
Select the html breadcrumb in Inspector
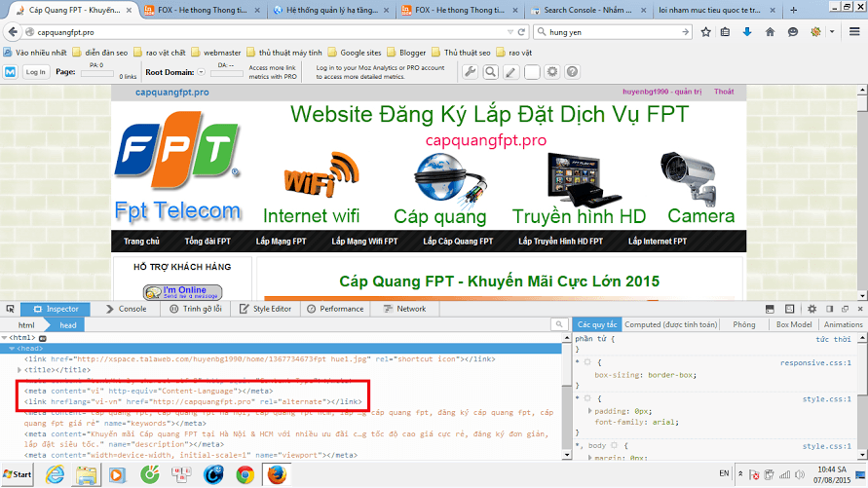pos(26,324)
